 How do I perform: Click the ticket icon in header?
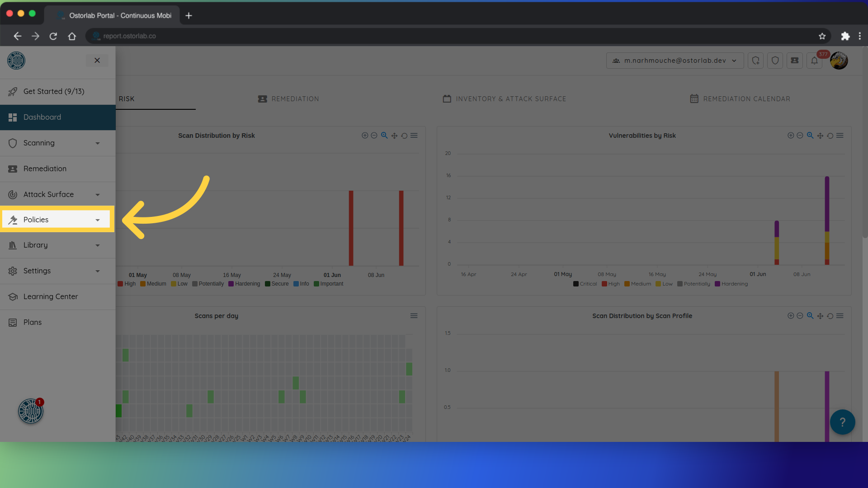[794, 61]
